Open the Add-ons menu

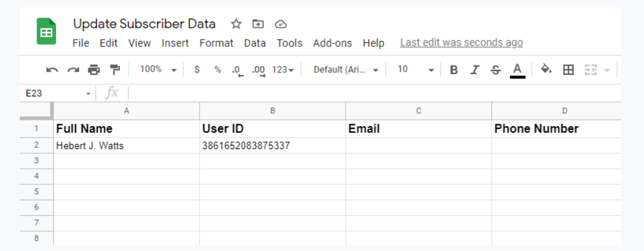[x=332, y=43]
